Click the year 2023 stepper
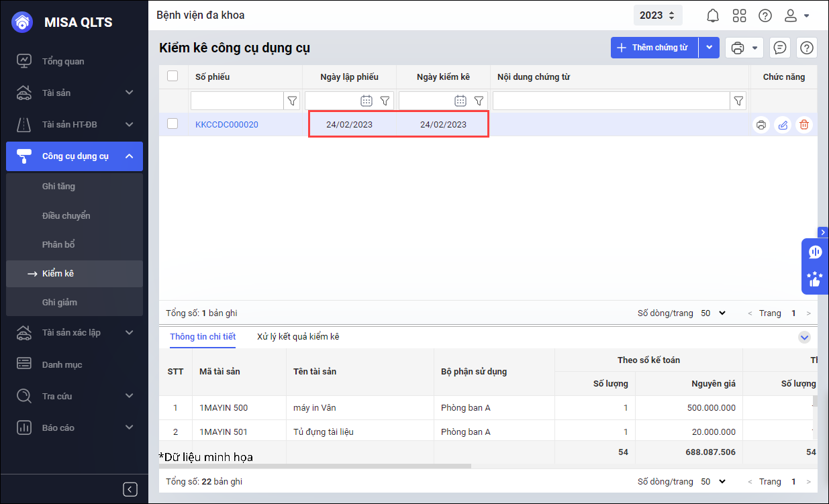 tap(658, 15)
